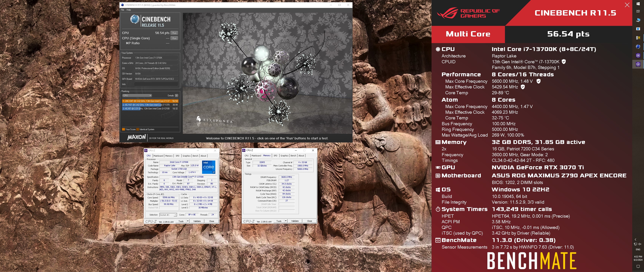Select CPU tab in CPU-Z memory window
The height and width of the screenshot is (272, 644).
coord(246,156)
